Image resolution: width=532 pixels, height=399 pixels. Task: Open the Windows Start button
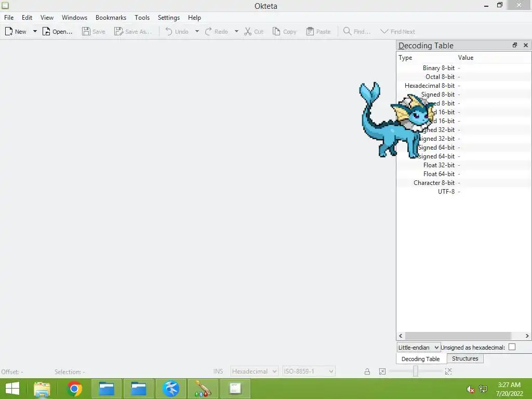[x=12, y=389]
